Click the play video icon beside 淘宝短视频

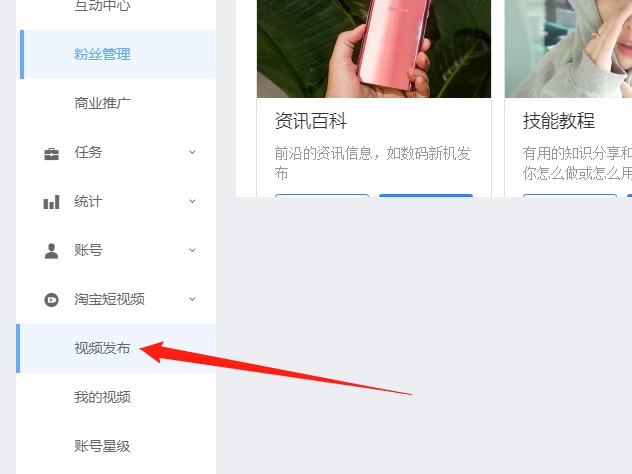click(51, 299)
